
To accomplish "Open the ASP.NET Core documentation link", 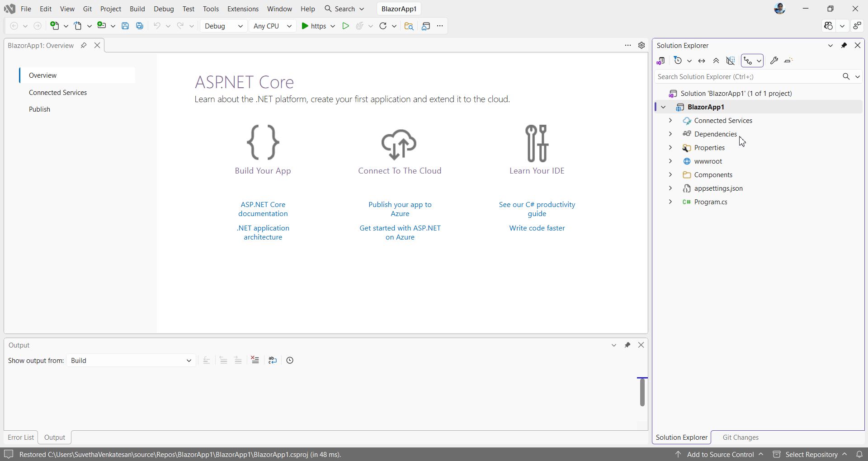I will click(263, 209).
